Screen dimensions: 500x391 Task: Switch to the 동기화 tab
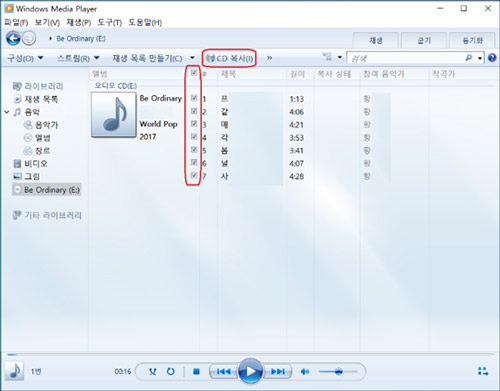[472, 41]
